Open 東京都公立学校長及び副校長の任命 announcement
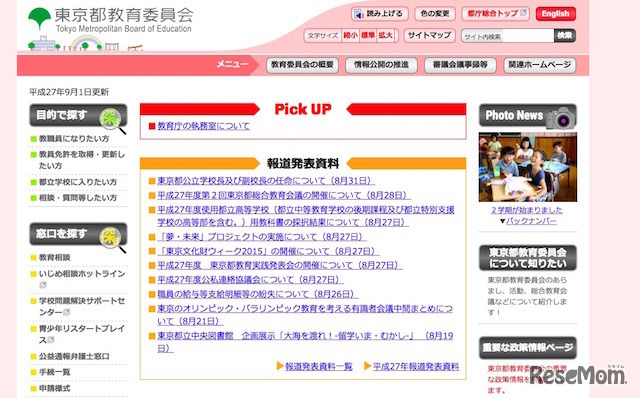The width and height of the screenshot is (640, 398). (266, 181)
